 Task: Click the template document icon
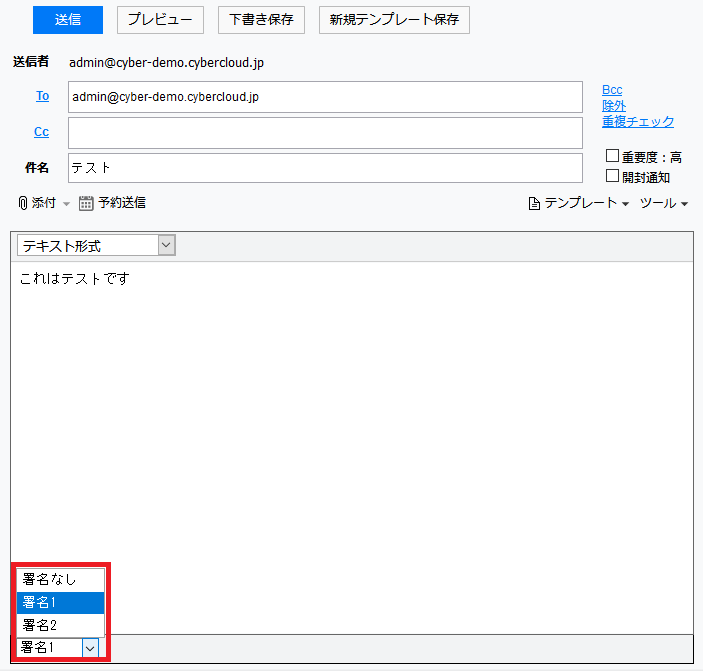tap(535, 204)
